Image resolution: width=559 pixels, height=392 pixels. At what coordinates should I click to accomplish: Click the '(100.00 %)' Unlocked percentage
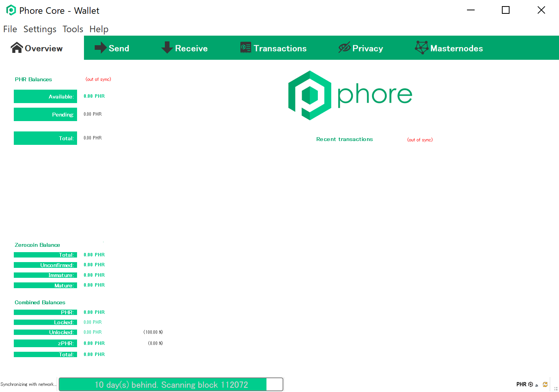point(153,332)
